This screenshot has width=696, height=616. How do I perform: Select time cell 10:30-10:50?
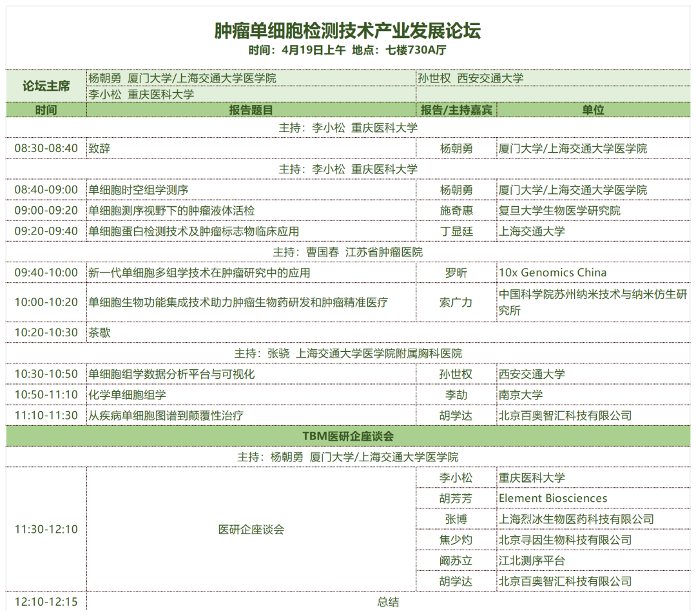(x=46, y=374)
